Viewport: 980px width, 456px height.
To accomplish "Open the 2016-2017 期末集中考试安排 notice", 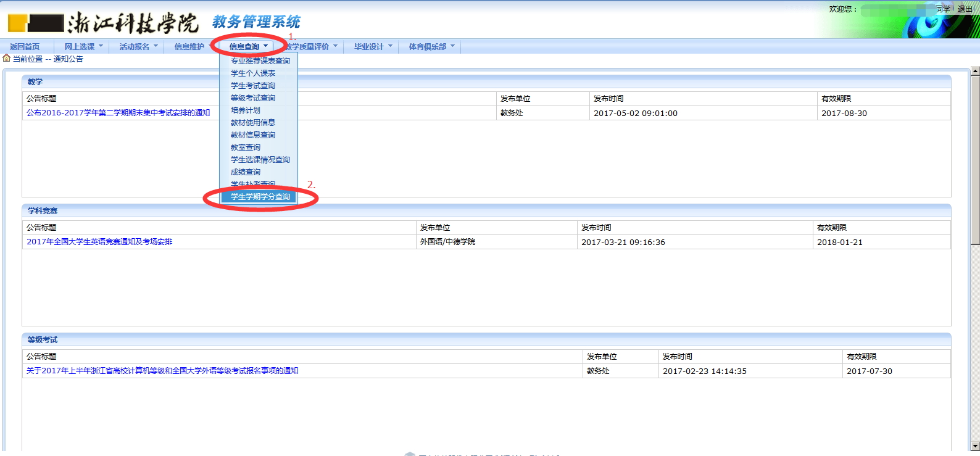I will [x=118, y=113].
